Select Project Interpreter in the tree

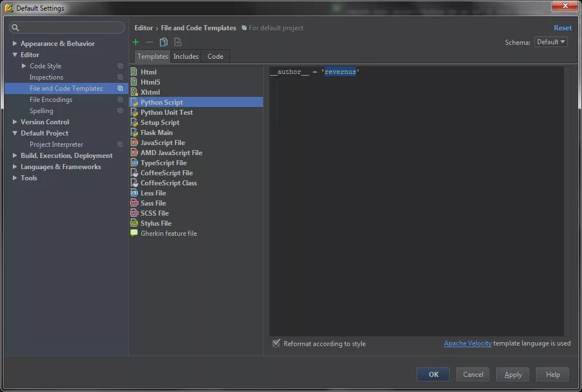[57, 144]
